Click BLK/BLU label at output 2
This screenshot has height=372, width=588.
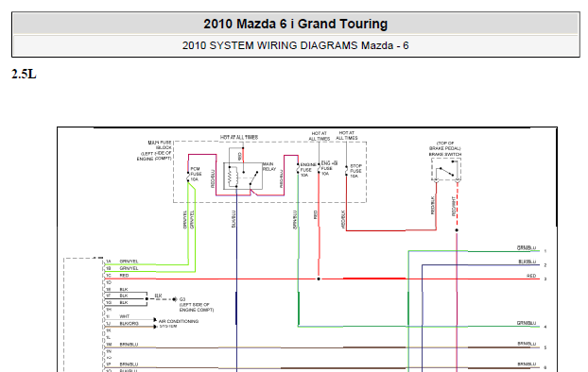(527, 262)
